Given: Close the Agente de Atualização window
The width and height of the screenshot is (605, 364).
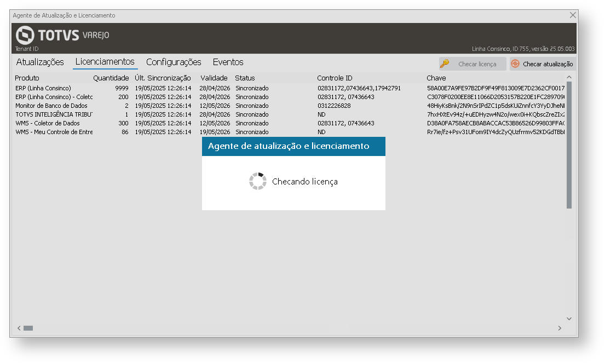Looking at the screenshot, I should point(573,15).
